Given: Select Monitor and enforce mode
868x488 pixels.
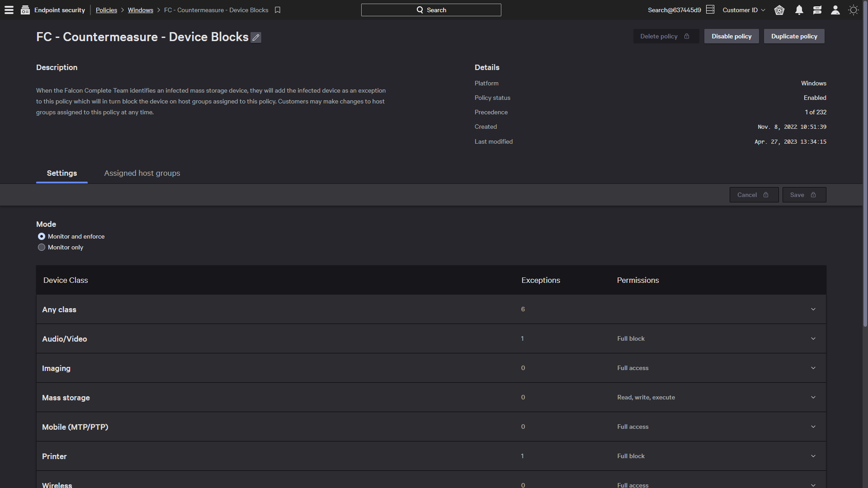Looking at the screenshot, I should [42, 236].
